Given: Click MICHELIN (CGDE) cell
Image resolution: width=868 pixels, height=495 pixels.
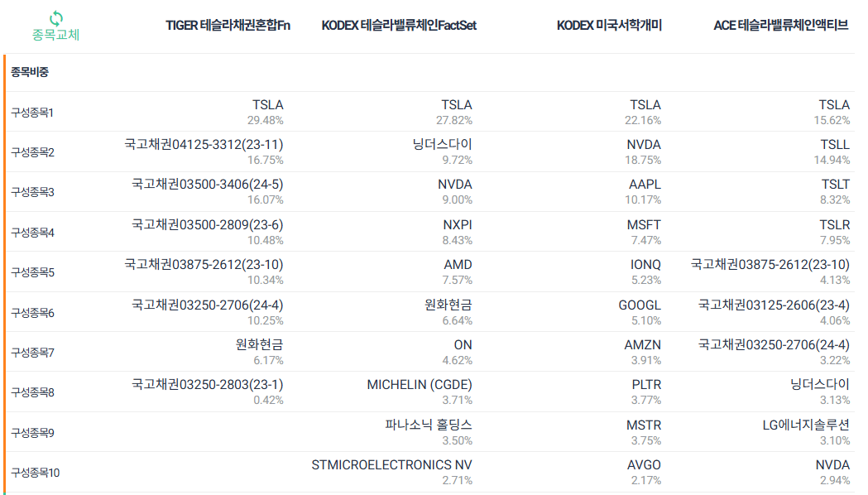Looking at the screenshot, I should pos(420,392).
